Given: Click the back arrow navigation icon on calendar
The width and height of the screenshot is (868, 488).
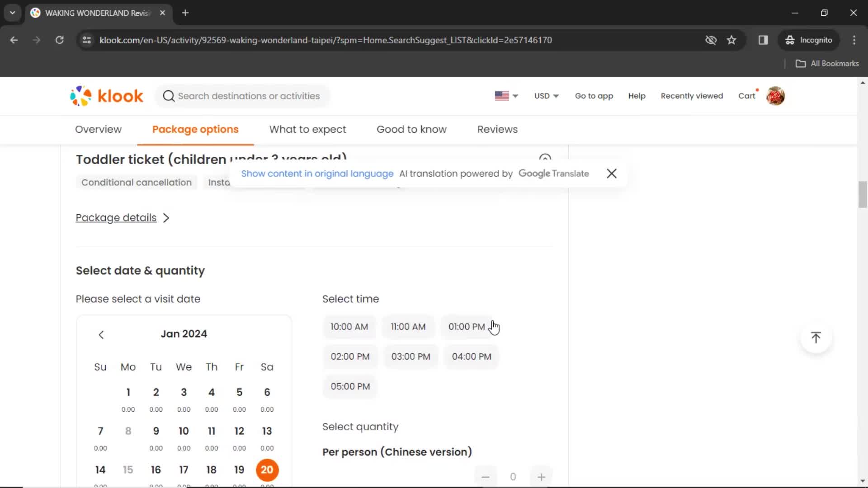Looking at the screenshot, I should (101, 333).
